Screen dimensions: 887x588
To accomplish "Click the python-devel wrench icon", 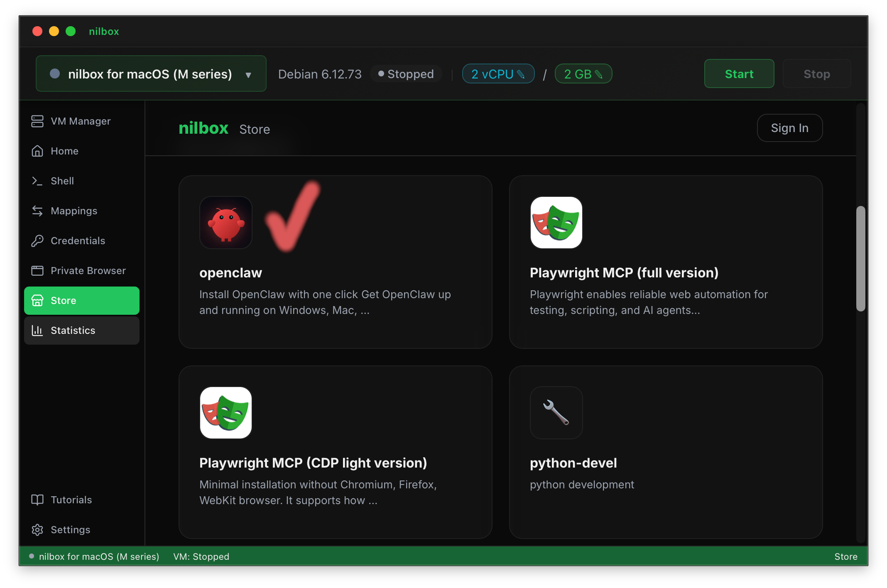I will click(556, 413).
